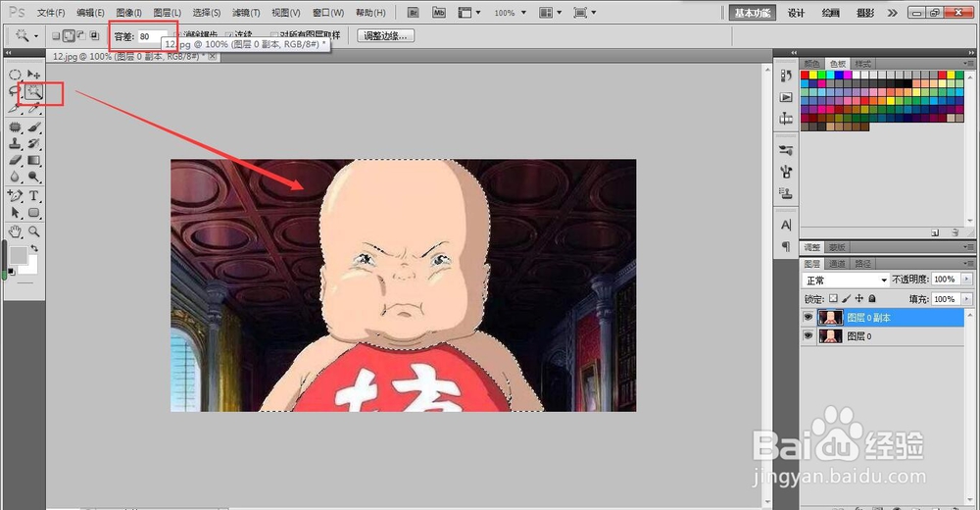Viewport: 980px width, 510px height.
Task: Open the Fill 填充 slider arrow
Action: click(x=967, y=299)
